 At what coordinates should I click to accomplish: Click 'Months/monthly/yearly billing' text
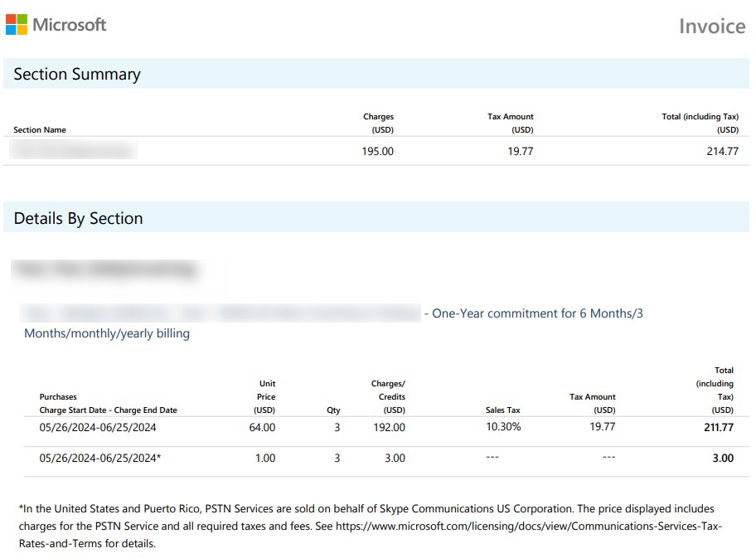click(x=107, y=334)
